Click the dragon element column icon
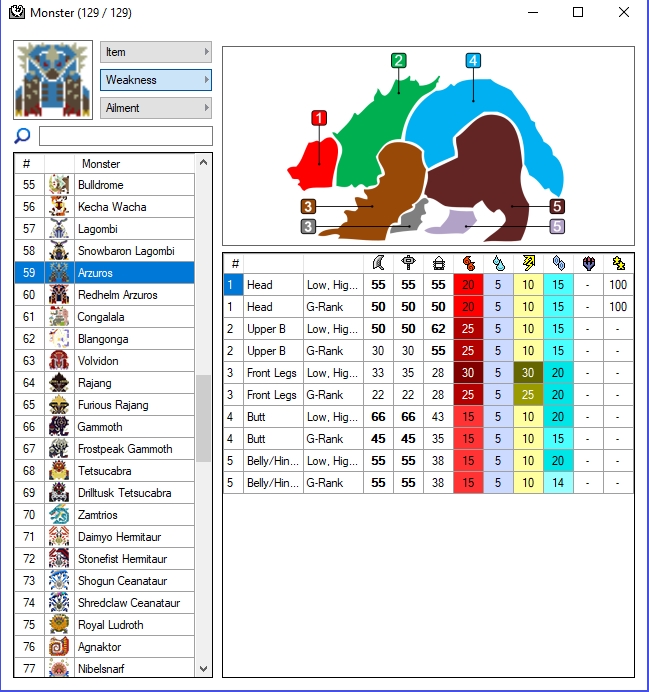 point(589,263)
